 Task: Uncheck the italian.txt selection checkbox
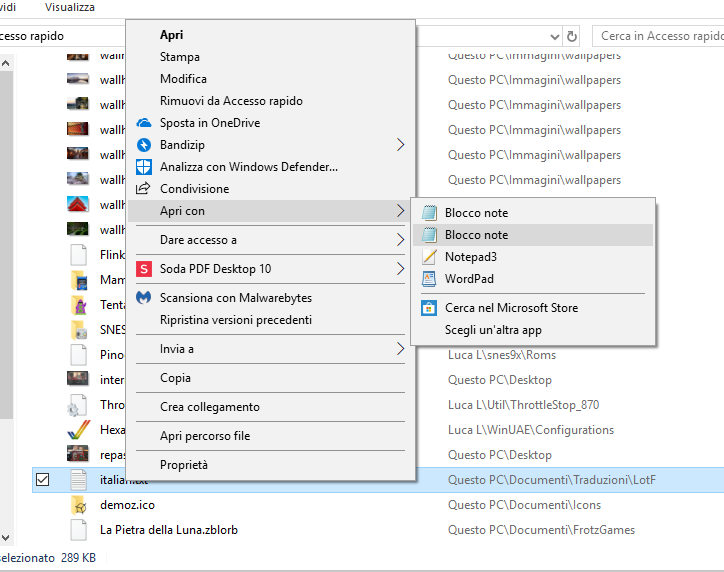click(42, 480)
